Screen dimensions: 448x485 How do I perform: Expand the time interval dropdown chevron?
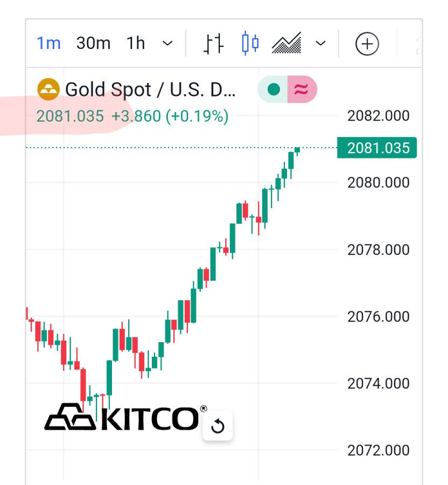pos(168,43)
